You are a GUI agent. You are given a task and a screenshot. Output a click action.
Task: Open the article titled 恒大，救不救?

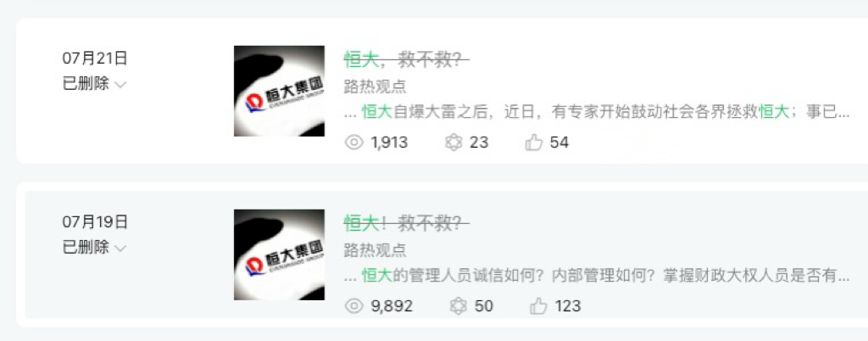tap(406, 59)
